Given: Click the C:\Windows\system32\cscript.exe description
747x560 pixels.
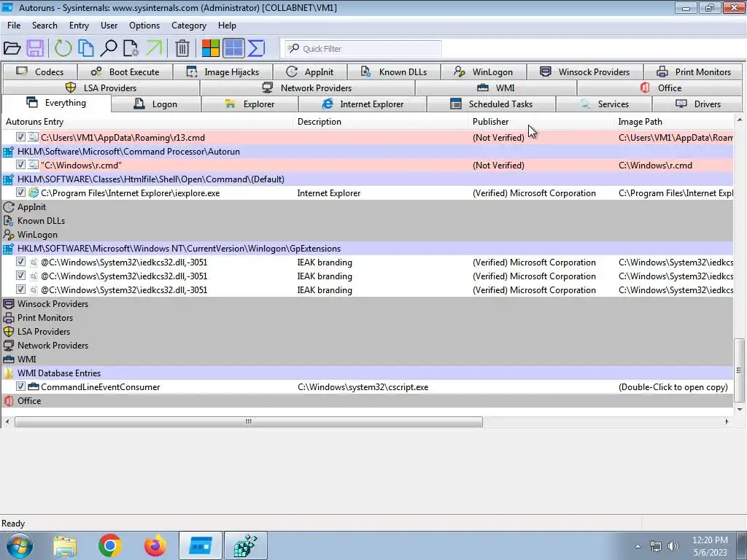Looking at the screenshot, I should (363, 387).
